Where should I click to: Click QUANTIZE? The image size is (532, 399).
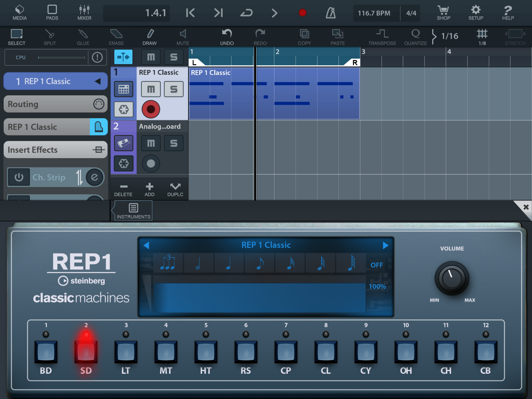pyautogui.click(x=415, y=37)
